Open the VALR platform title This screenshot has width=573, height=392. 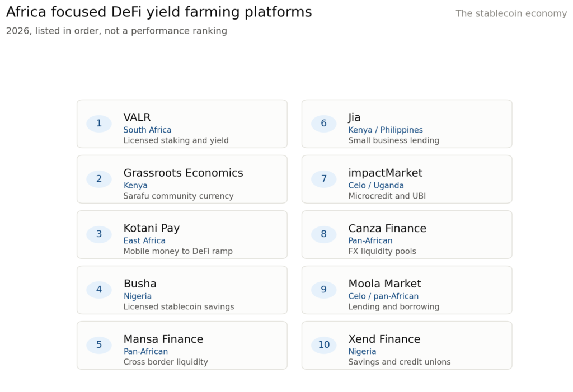[x=137, y=117]
